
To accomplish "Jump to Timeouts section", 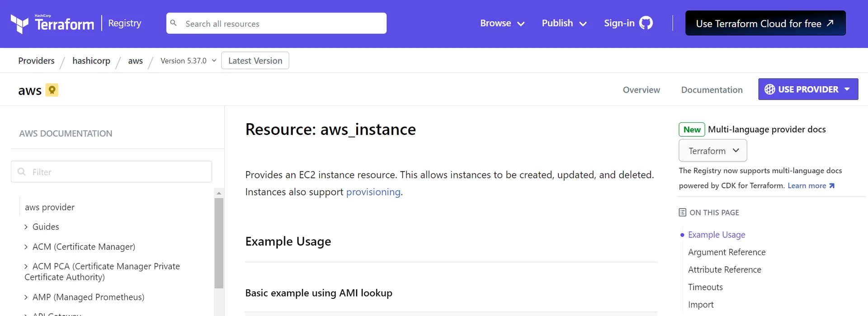I will 705,287.
